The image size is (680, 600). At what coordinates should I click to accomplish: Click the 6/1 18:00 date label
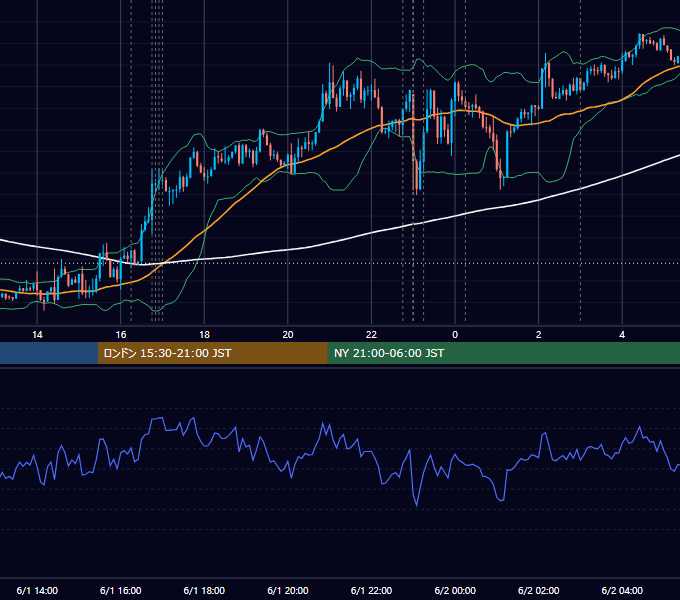pos(204,590)
